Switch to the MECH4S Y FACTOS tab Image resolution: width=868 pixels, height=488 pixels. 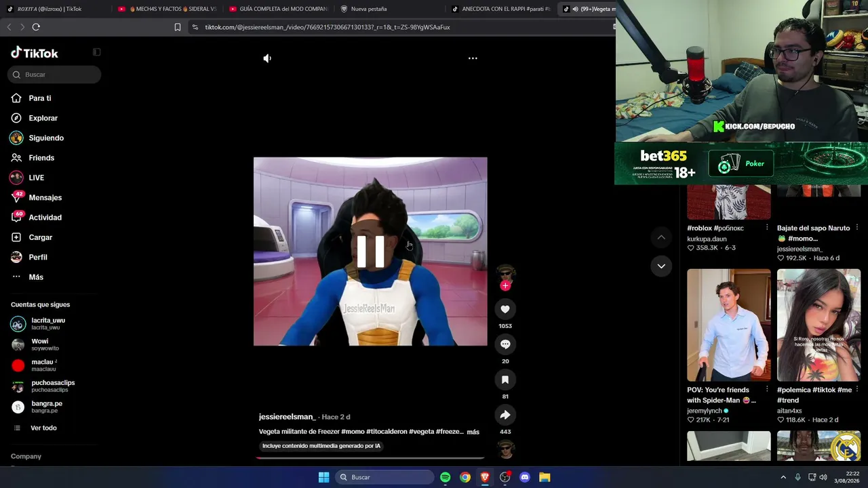[167, 9]
